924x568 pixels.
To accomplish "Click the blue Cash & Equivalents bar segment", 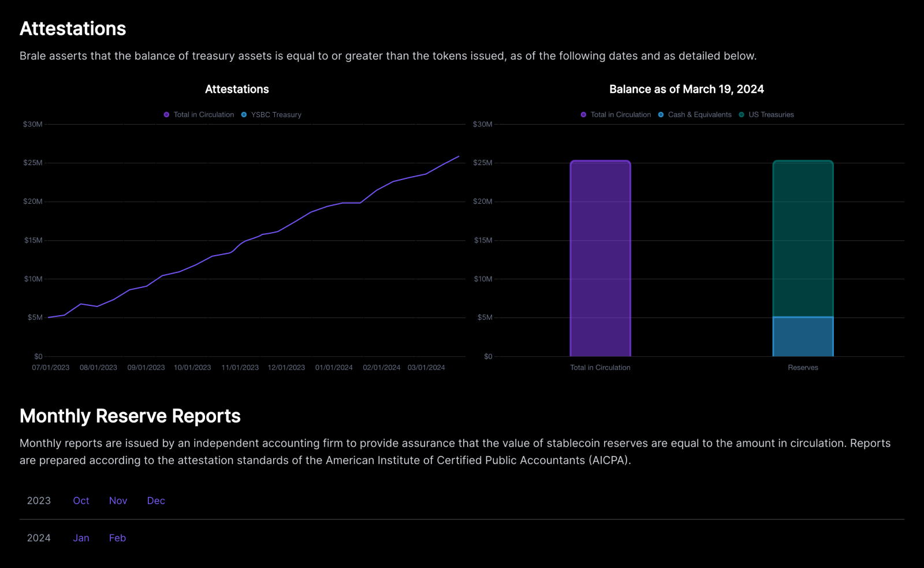I will point(803,337).
